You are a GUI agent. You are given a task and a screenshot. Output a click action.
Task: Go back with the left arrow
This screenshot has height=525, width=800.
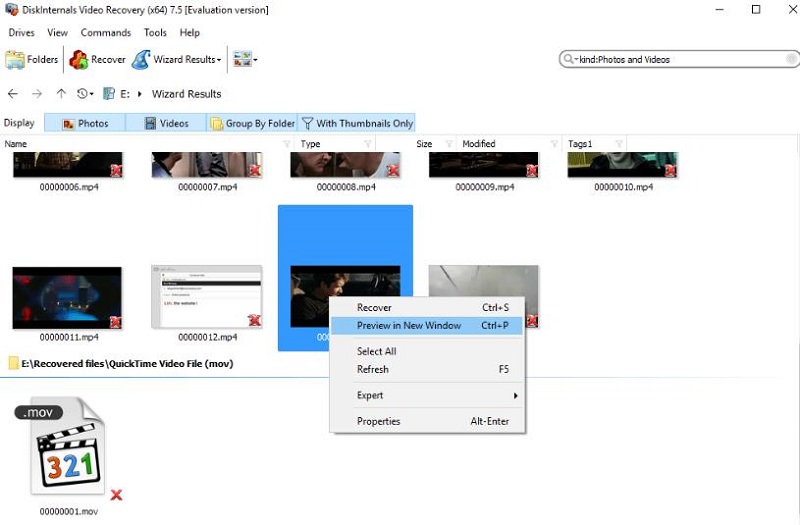13,94
